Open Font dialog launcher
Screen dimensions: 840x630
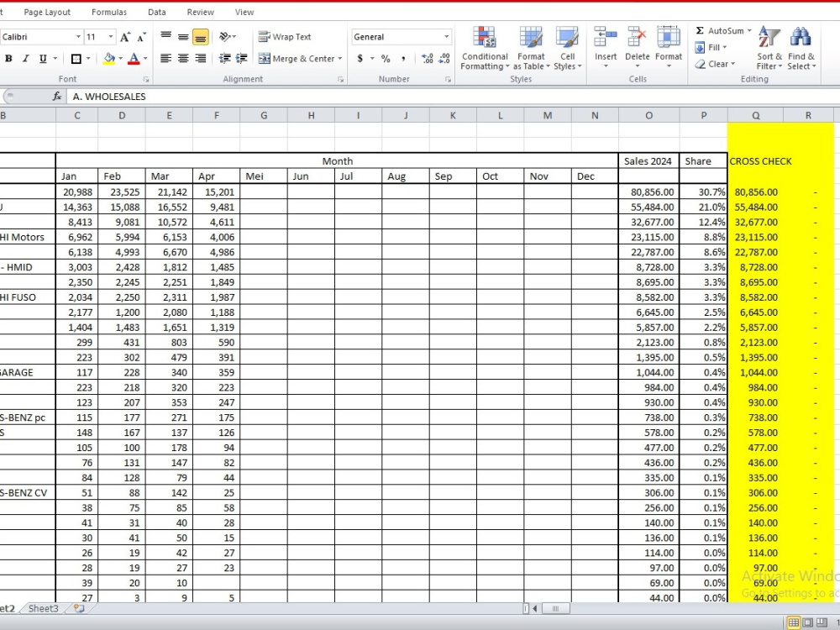coord(145,79)
